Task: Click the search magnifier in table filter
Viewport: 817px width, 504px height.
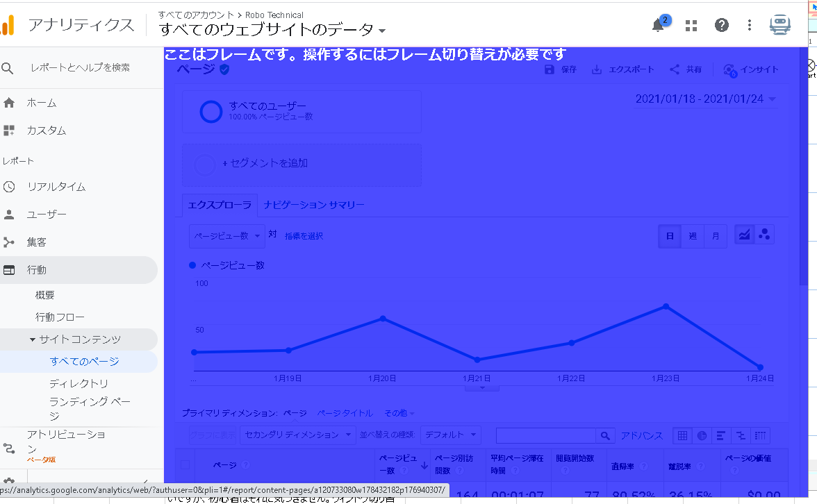Action: (x=605, y=435)
